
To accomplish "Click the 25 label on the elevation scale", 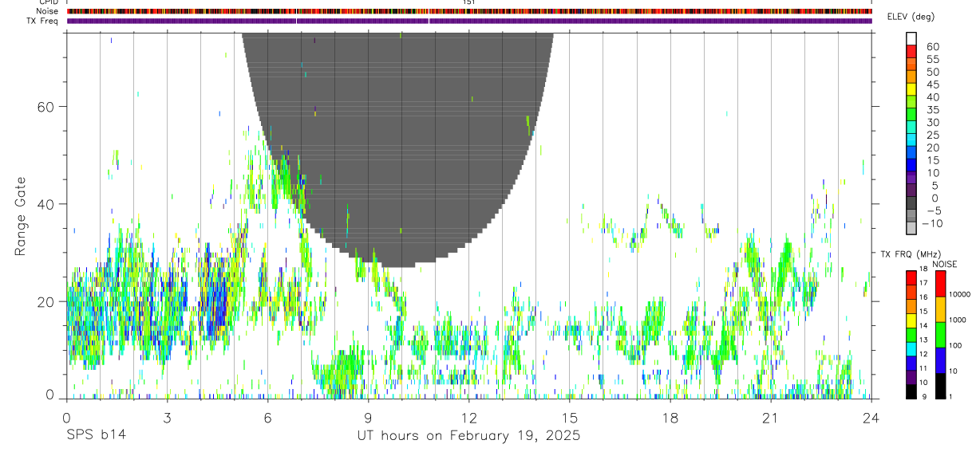I will coord(932,136).
